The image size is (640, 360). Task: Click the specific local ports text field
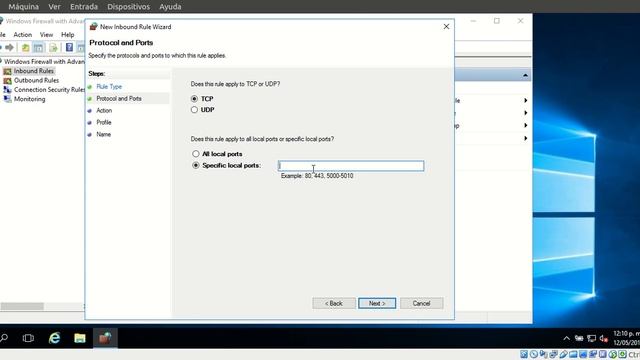[x=351, y=165]
